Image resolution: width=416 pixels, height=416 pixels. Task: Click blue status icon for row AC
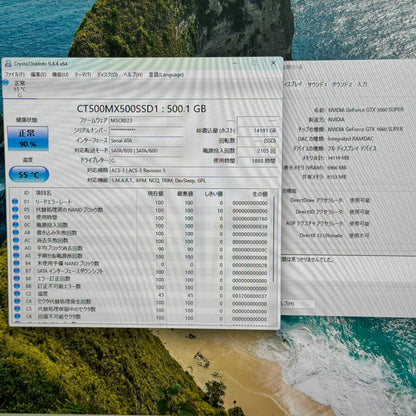pyautogui.click(x=15, y=240)
